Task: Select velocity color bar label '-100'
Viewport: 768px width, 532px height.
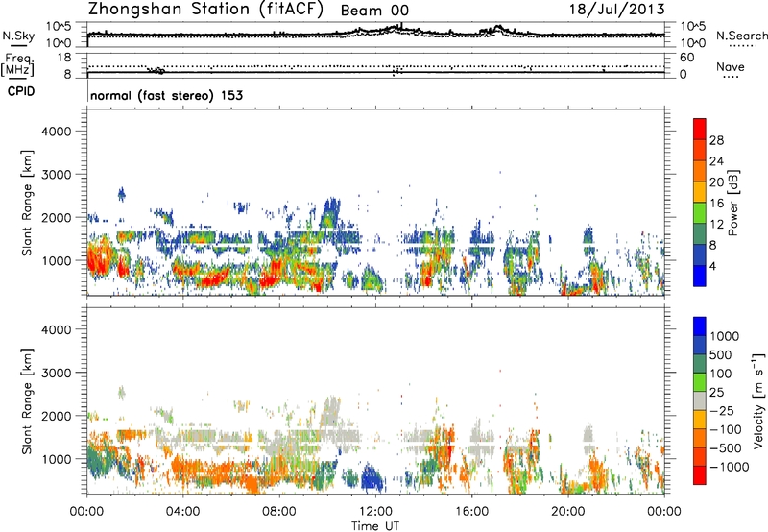Action: [x=726, y=429]
